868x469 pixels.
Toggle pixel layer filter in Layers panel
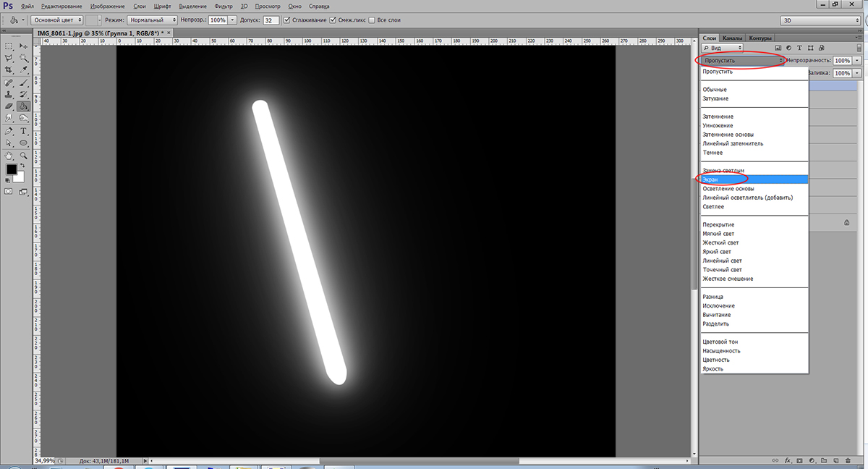coord(779,48)
